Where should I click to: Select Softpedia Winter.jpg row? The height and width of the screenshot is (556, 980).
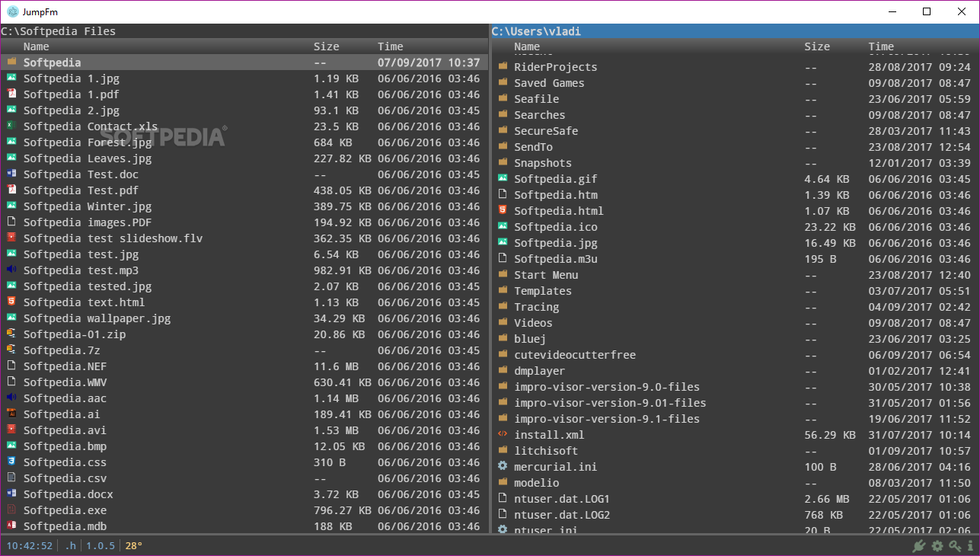[244, 206]
